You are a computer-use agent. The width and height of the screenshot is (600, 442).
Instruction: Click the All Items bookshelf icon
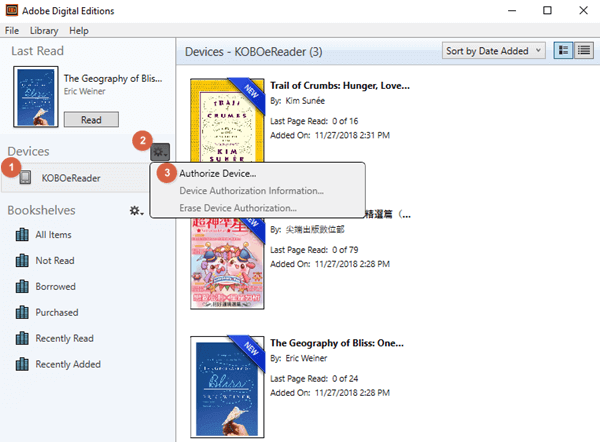22,235
